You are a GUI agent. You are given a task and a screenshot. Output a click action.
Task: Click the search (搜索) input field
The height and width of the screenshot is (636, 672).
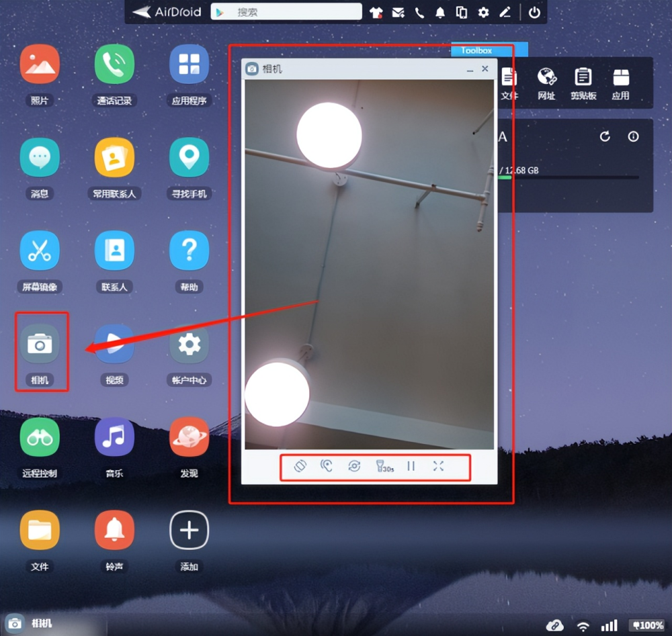[x=286, y=12]
